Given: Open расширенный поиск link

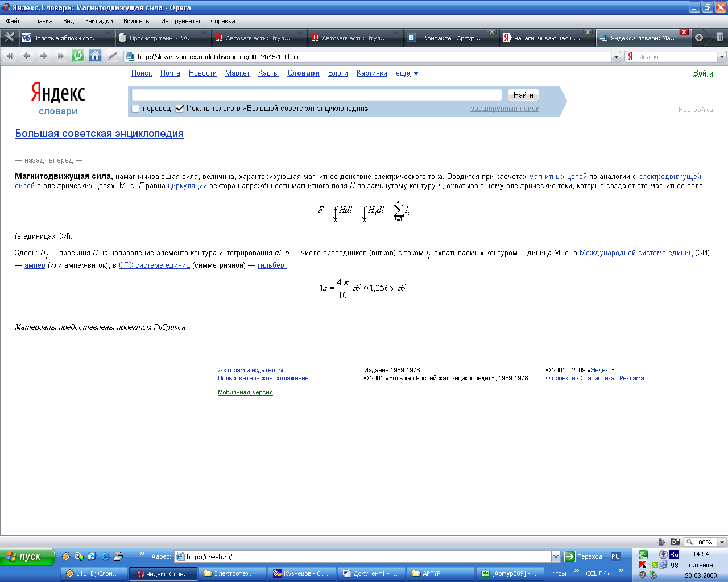Looking at the screenshot, I should click(504, 109).
